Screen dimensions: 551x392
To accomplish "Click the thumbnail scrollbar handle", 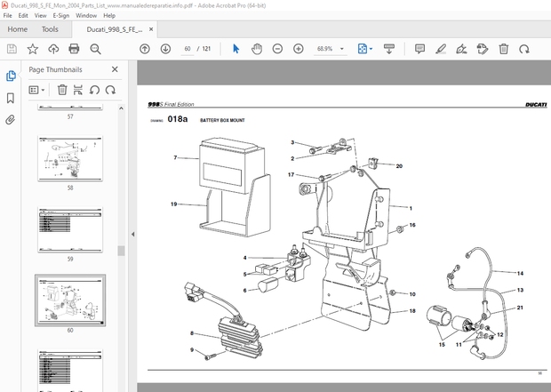I will [x=121, y=251].
